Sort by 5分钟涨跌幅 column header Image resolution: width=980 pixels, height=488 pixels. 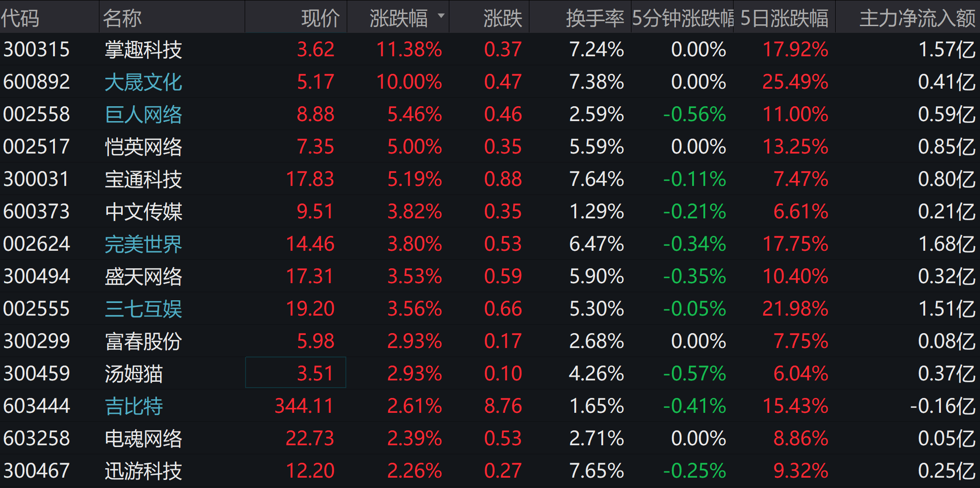click(x=682, y=18)
